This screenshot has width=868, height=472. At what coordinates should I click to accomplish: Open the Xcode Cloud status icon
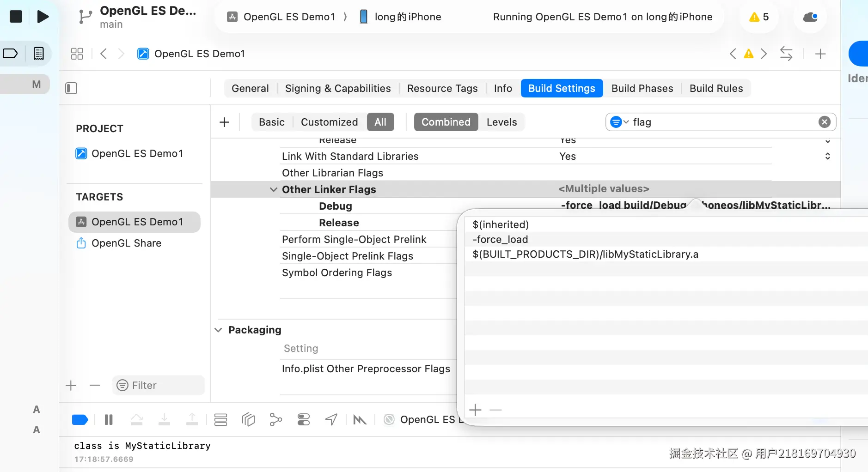point(810,17)
